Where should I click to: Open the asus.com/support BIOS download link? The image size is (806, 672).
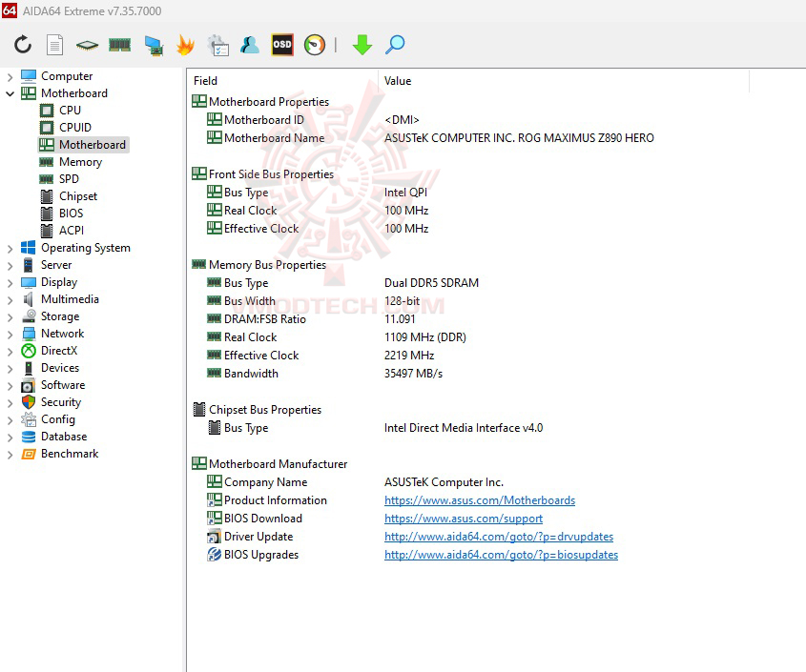tap(464, 519)
